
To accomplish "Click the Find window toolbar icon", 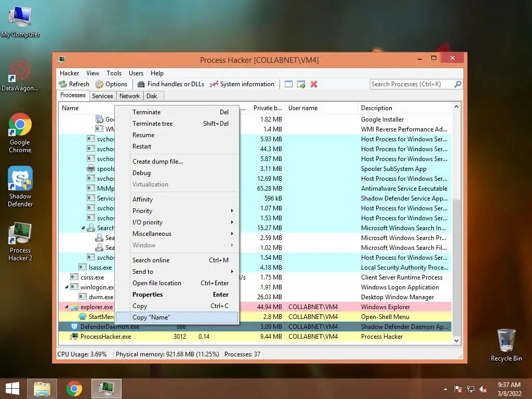I will click(288, 84).
